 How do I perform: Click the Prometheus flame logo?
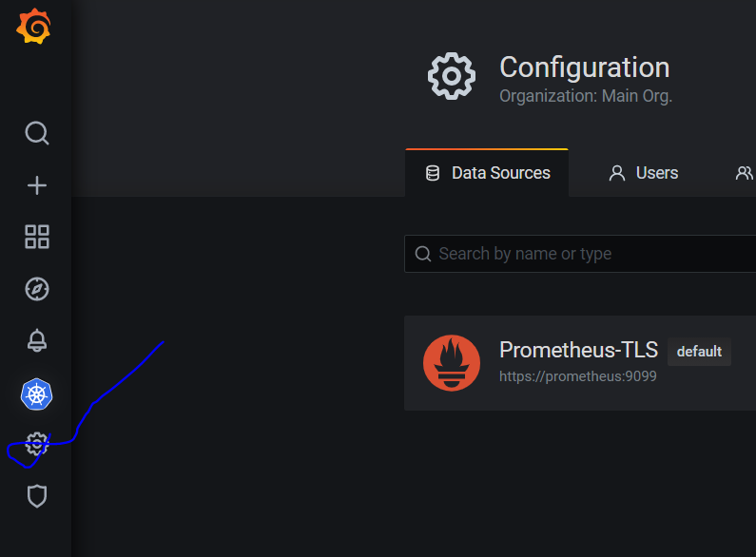pyautogui.click(x=452, y=363)
